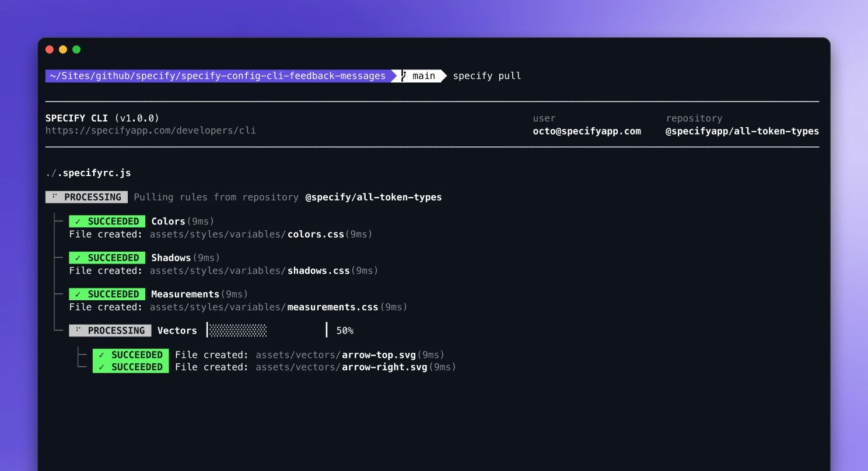The width and height of the screenshot is (868, 471).
Task: Click the 'Colors' rule name
Action: (168, 222)
